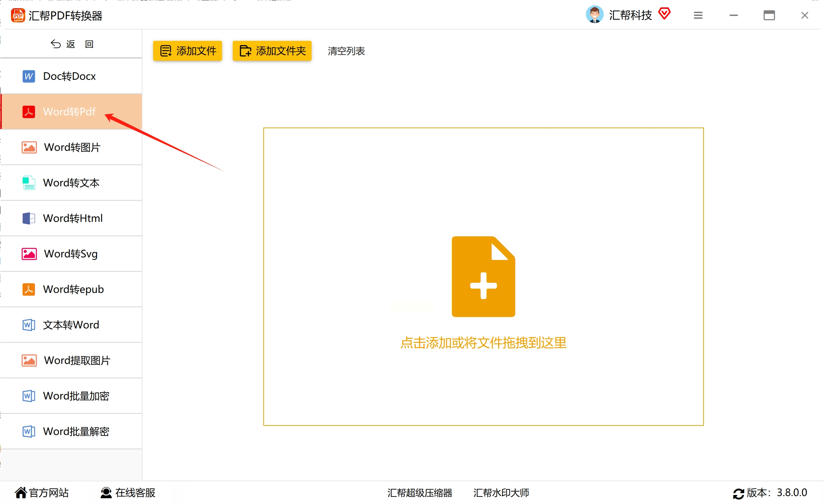Choose Word转epub conversion mode
824x504 pixels.
pyautogui.click(x=73, y=289)
